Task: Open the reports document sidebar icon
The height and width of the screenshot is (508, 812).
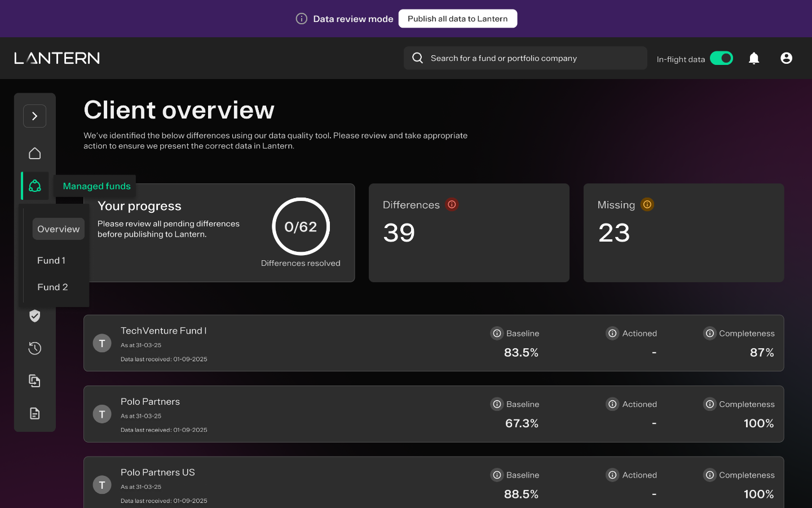Action: pyautogui.click(x=35, y=414)
